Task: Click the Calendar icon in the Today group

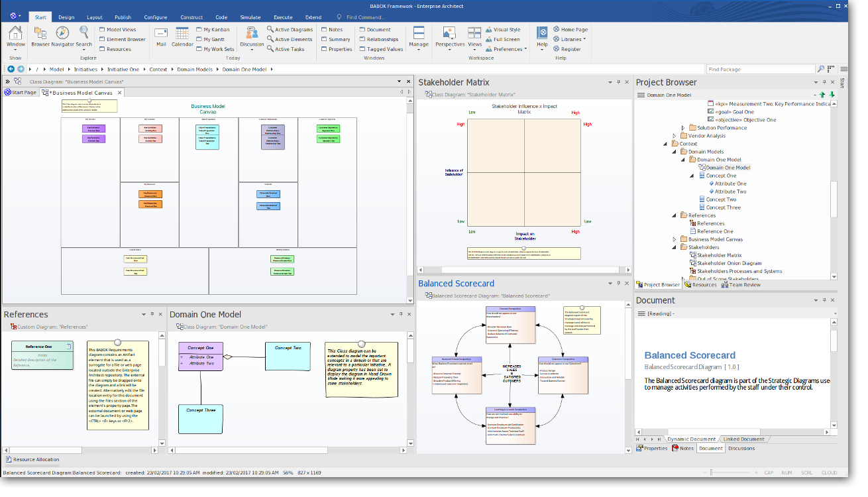Action: pos(182,34)
